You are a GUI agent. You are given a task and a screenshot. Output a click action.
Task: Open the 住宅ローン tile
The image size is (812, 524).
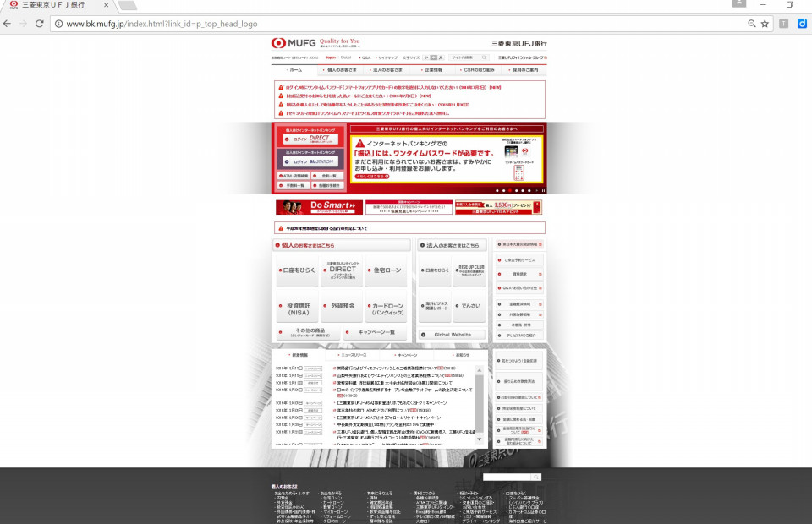[x=386, y=270]
